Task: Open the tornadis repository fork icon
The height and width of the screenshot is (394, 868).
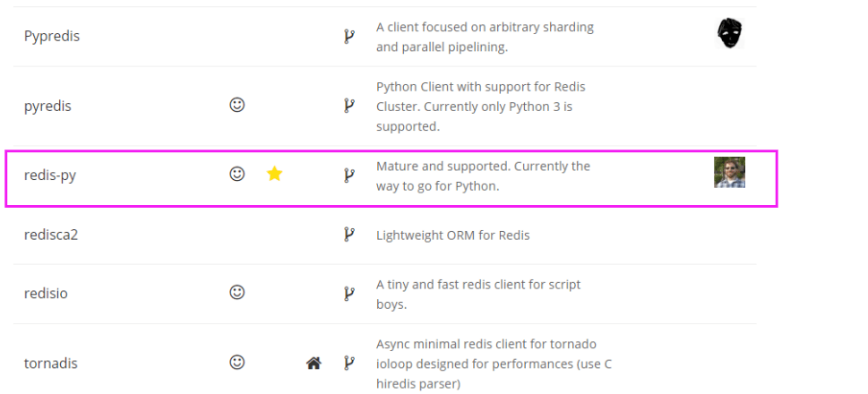Action: [x=348, y=363]
